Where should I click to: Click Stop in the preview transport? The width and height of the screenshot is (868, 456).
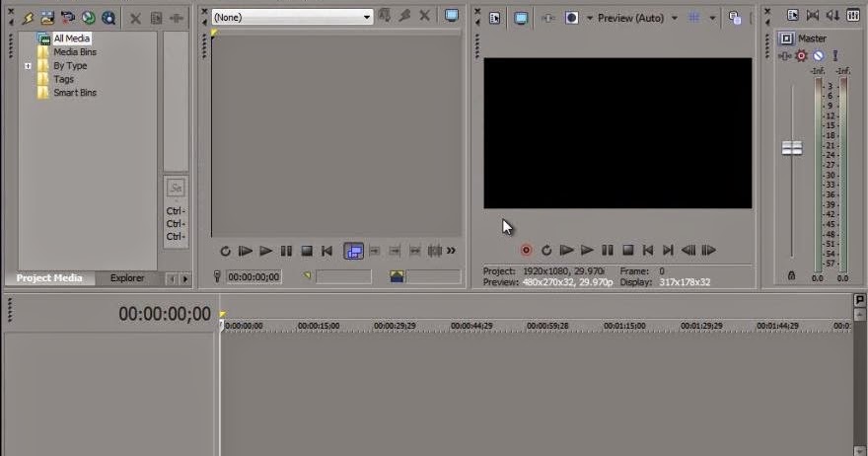click(627, 251)
